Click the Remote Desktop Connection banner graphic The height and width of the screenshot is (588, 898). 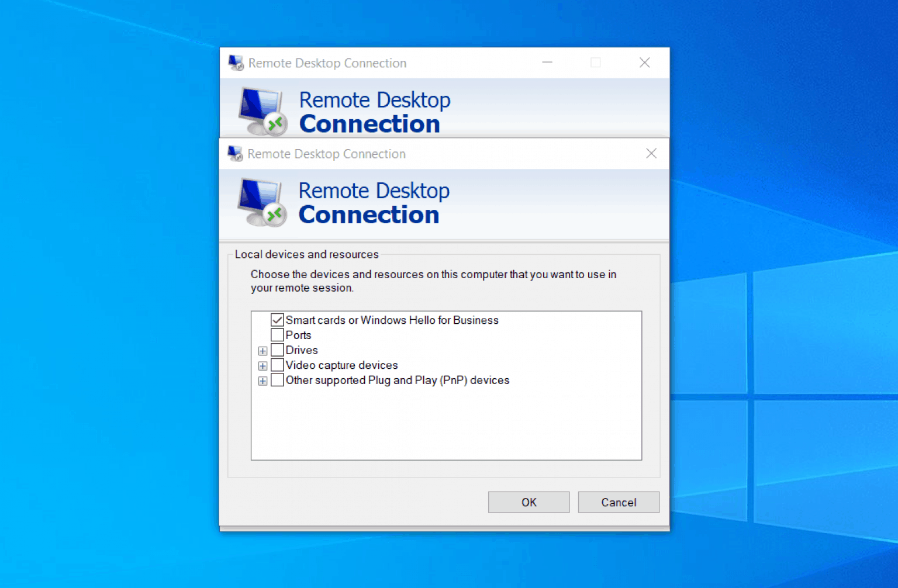(374, 203)
